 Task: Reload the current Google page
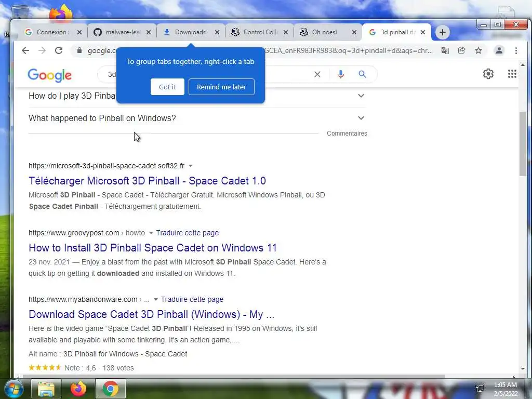pyautogui.click(x=59, y=50)
